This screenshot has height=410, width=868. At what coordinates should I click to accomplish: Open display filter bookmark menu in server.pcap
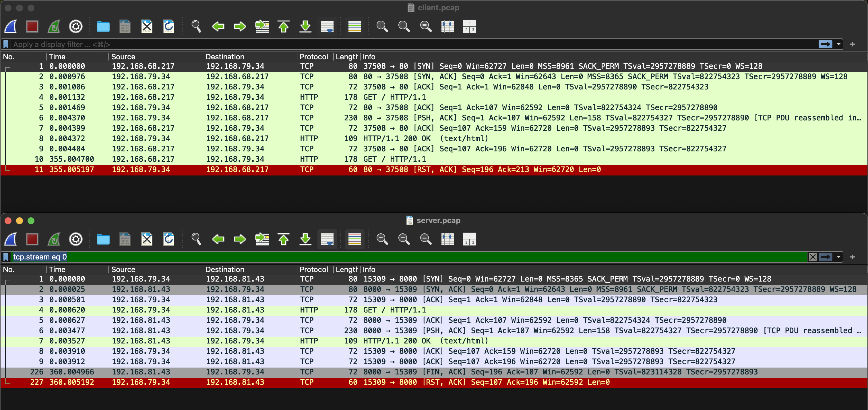6,257
